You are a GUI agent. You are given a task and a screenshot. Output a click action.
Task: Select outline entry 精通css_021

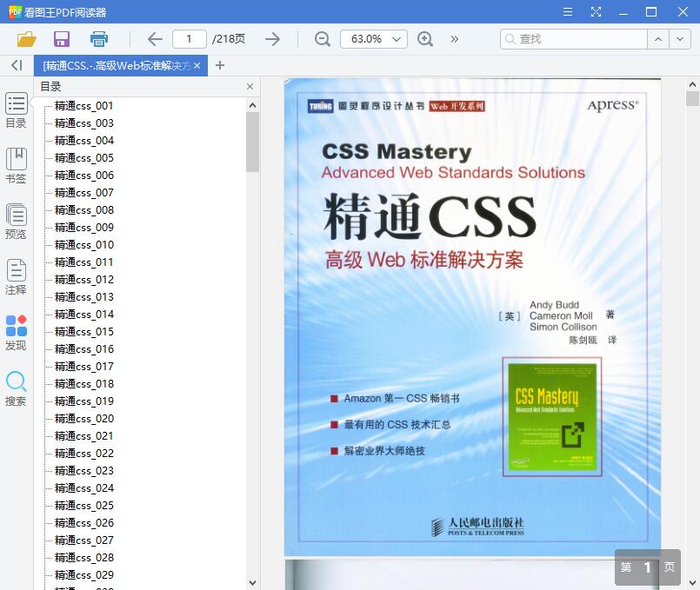84,436
